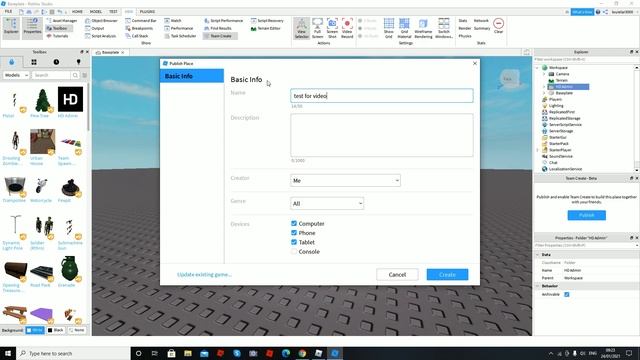Open the Task Scheduler window
Screen dimensions: 640x360
click(x=180, y=36)
